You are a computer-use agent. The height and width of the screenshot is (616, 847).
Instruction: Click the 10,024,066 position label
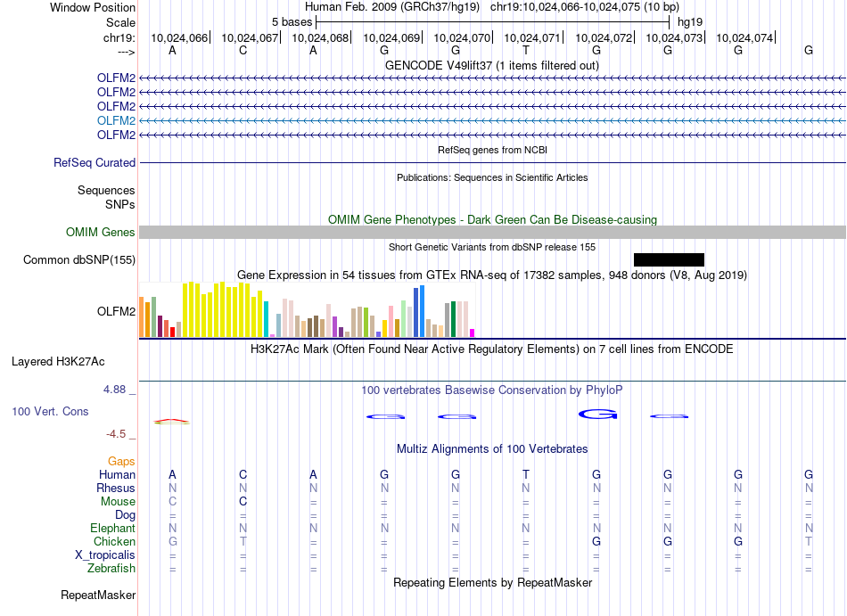(179, 37)
